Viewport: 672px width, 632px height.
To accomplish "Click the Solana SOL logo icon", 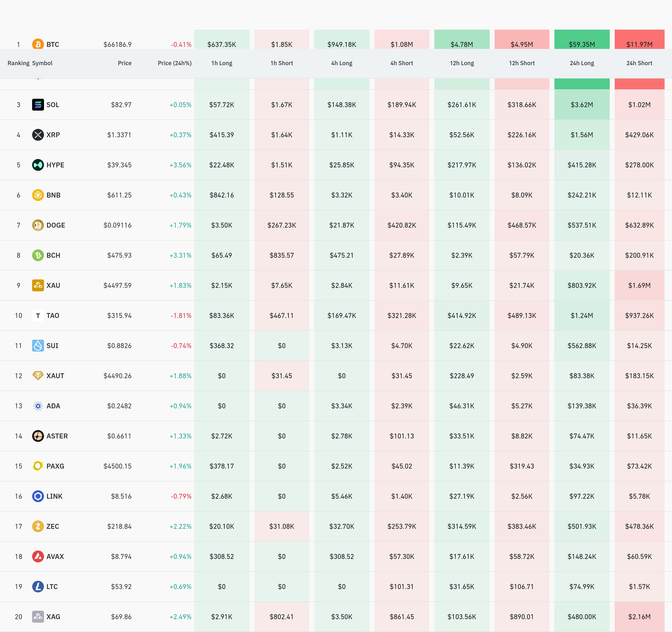I will (38, 105).
